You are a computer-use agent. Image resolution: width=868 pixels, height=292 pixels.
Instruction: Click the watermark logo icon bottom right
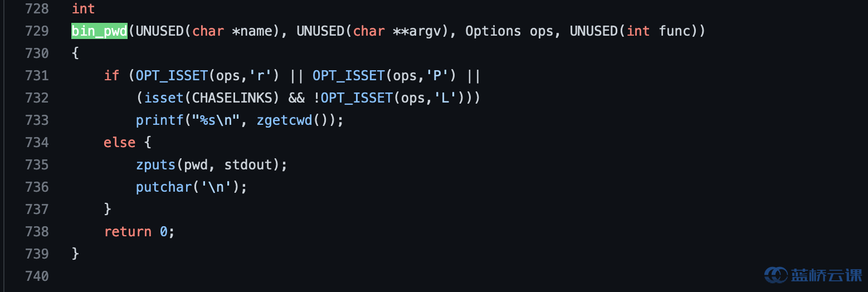coord(776,274)
